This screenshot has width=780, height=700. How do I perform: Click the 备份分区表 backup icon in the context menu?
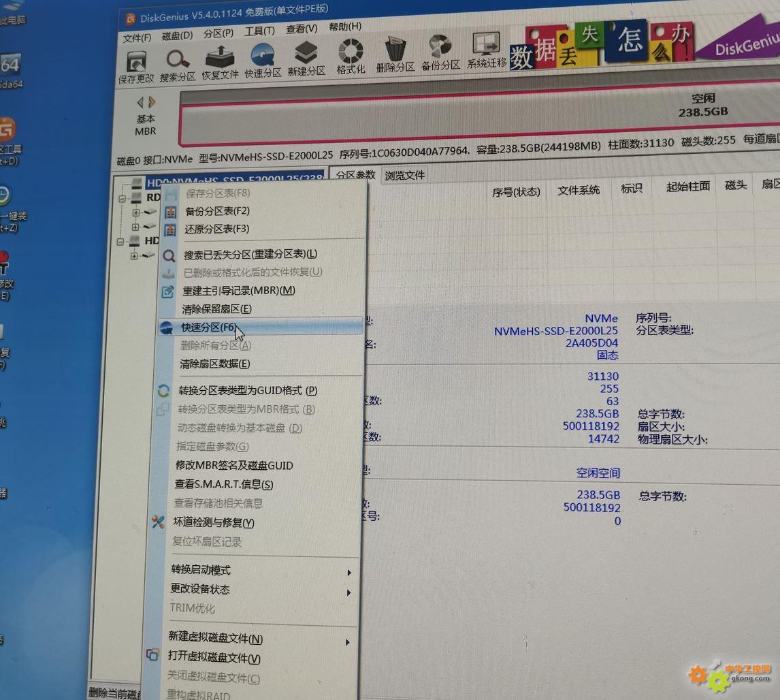point(171,212)
